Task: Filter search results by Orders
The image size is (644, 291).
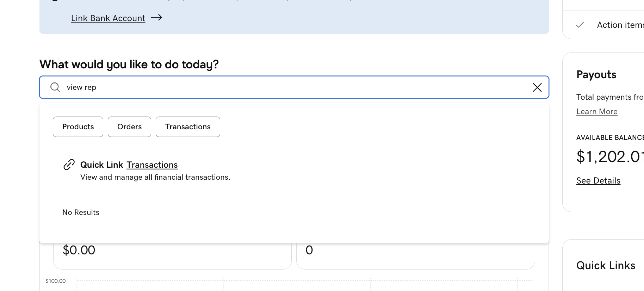Action: coord(129,127)
